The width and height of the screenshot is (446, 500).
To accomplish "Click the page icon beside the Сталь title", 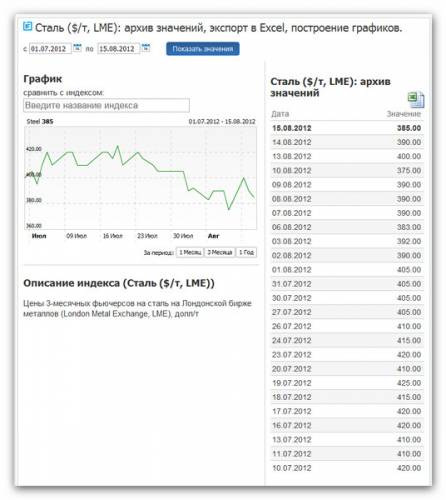I will coord(28,26).
